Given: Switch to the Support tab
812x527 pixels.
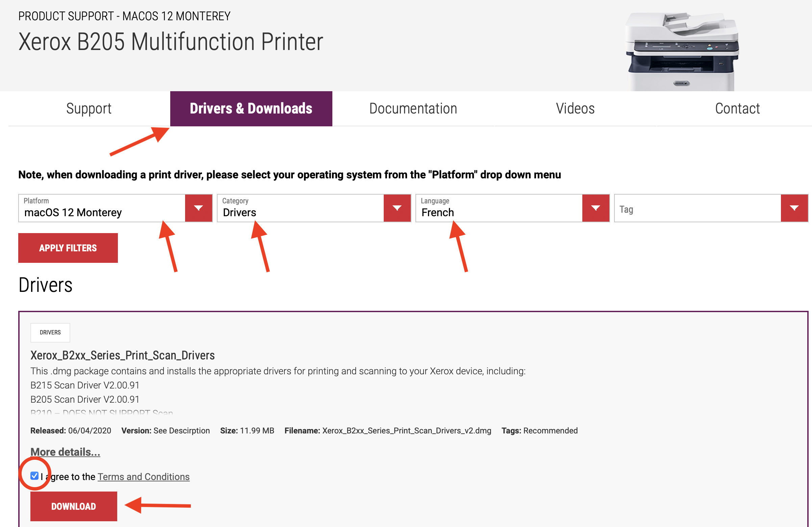Looking at the screenshot, I should (x=89, y=108).
